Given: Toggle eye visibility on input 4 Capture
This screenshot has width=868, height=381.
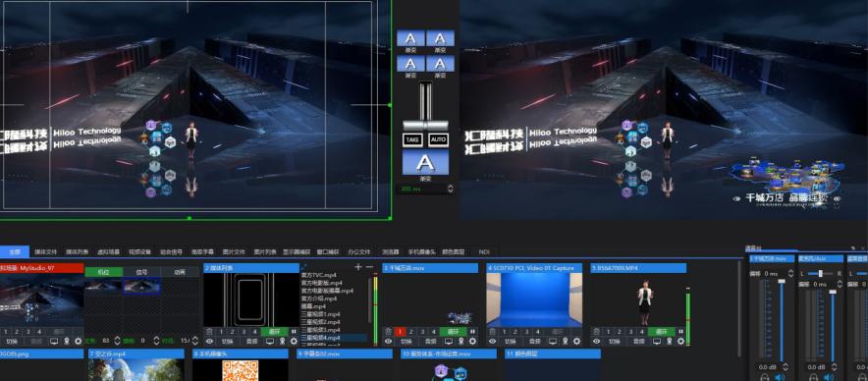Looking at the screenshot, I should point(492,341).
